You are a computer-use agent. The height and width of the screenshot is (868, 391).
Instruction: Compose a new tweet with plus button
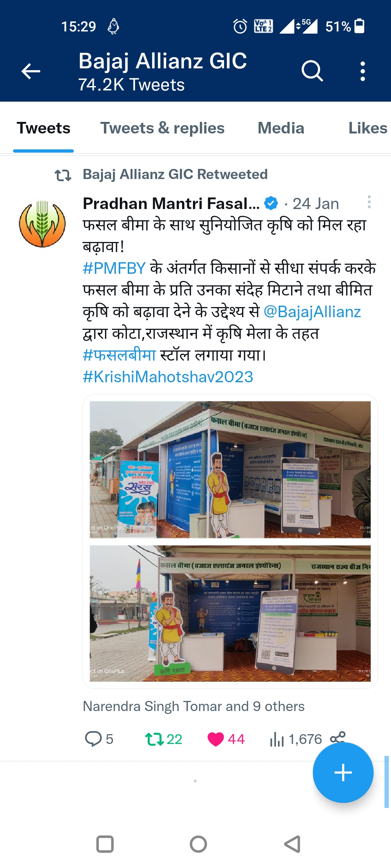pyautogui.click(x=343, y=773)
